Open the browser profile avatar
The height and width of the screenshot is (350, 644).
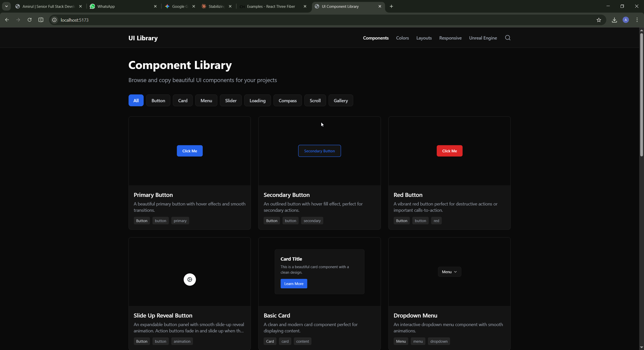(626, 20)
